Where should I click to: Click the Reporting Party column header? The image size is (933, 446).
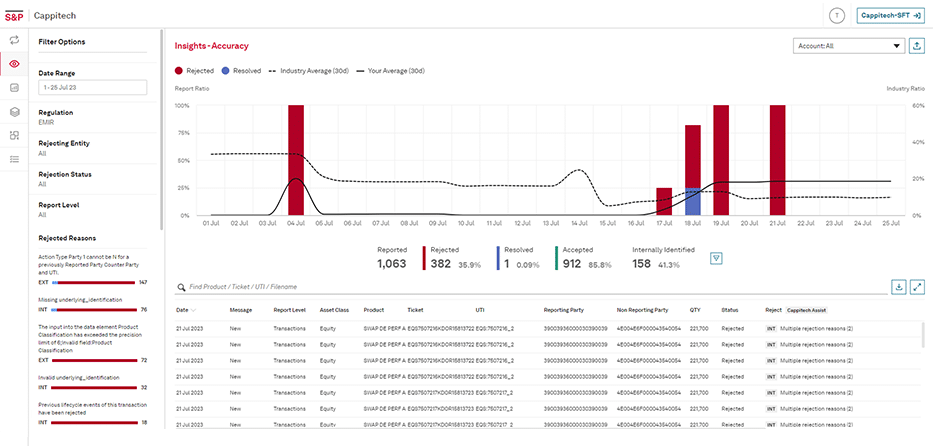coord(563,310)
